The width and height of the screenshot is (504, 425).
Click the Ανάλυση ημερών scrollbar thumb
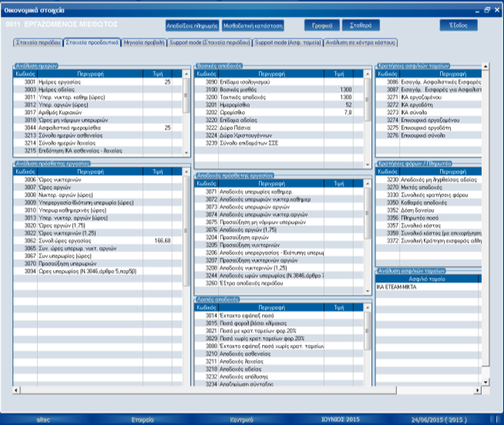point(186,95)
